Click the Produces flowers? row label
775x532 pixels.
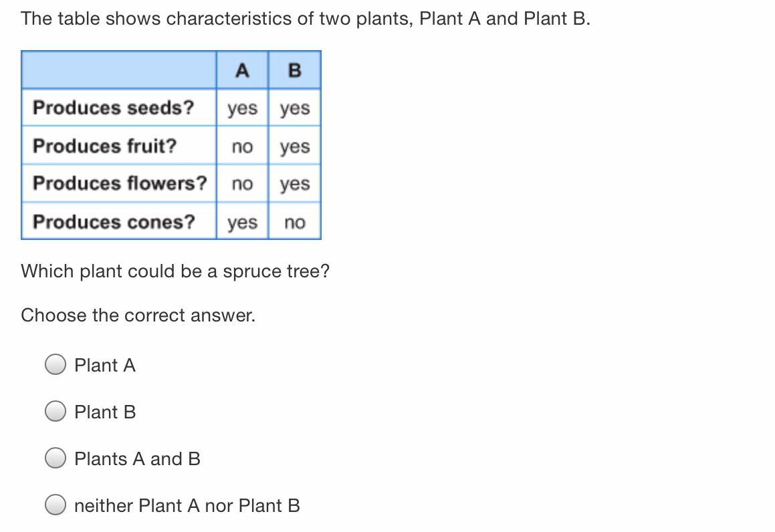[x=120, y=183]
